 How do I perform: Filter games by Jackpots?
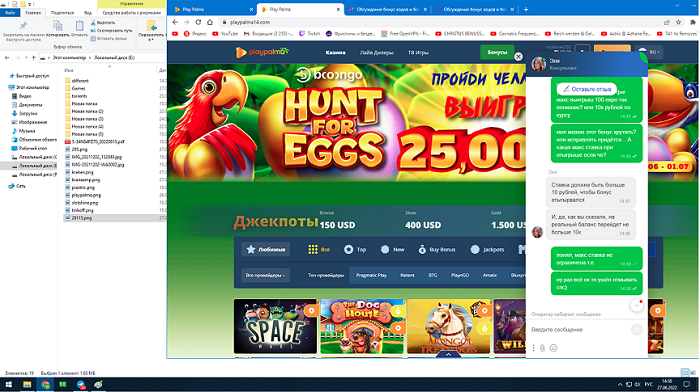pyautogui.click(x=487, y=250)
